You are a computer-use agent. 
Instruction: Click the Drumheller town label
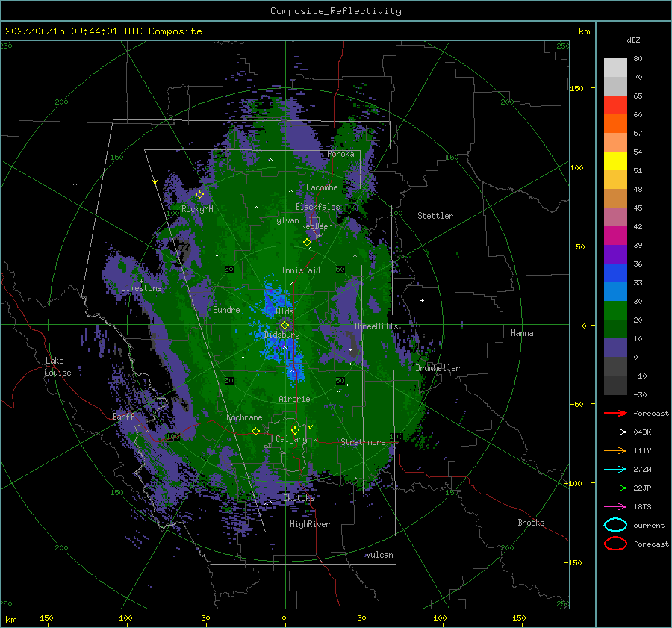pyautogui.click(x=438, y=368)
